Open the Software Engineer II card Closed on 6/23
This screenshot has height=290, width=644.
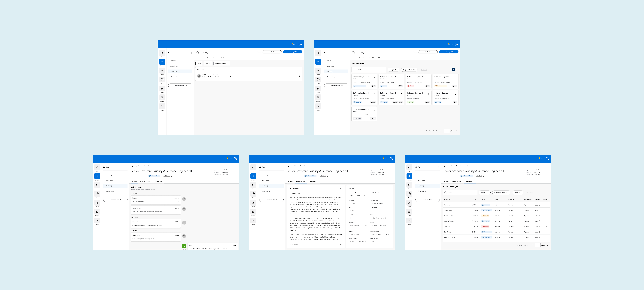[419, 81]
